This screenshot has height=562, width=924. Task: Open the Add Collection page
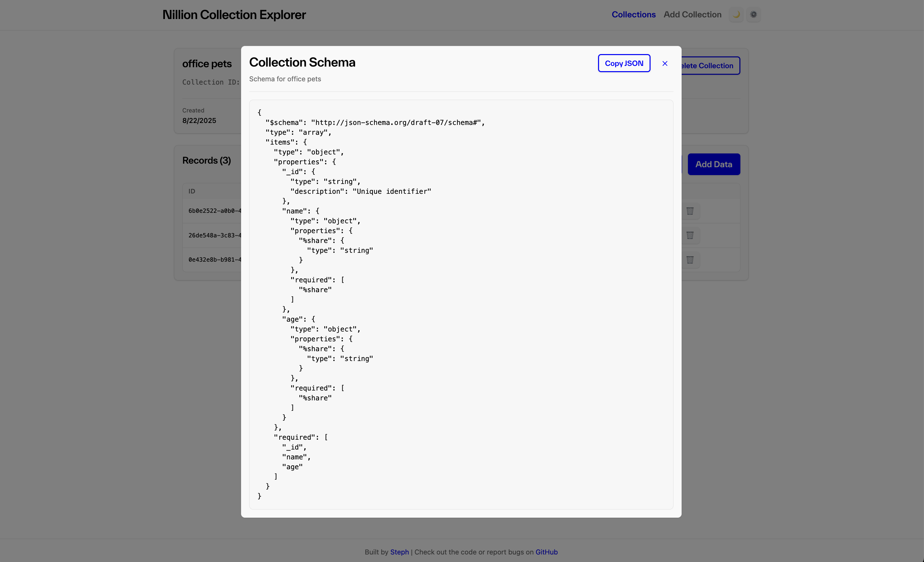point(692,15)
